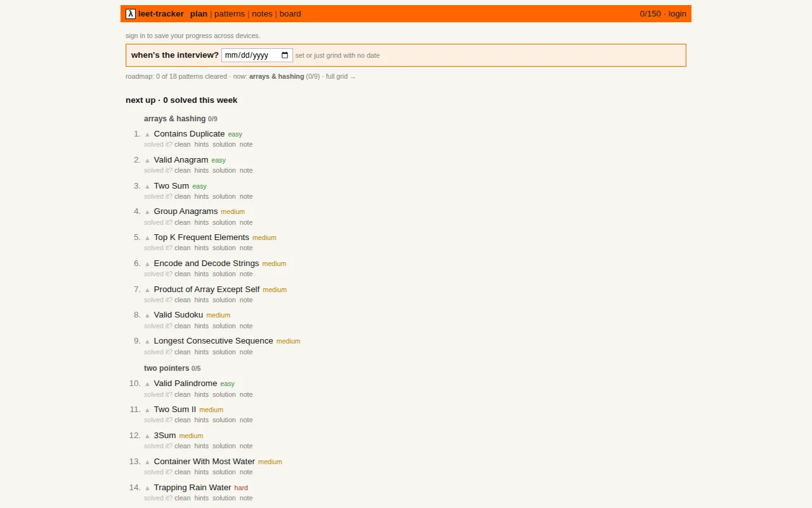Screen dimensions: 812x508
Task: Click solution under Two Sum II
Action: [224, 420]
